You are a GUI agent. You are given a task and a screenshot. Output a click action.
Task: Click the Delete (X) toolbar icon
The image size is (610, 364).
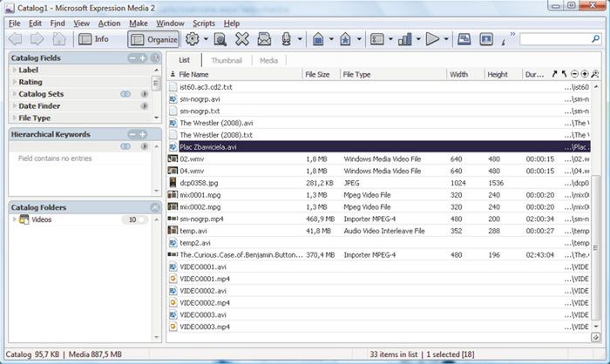point(242,39)
